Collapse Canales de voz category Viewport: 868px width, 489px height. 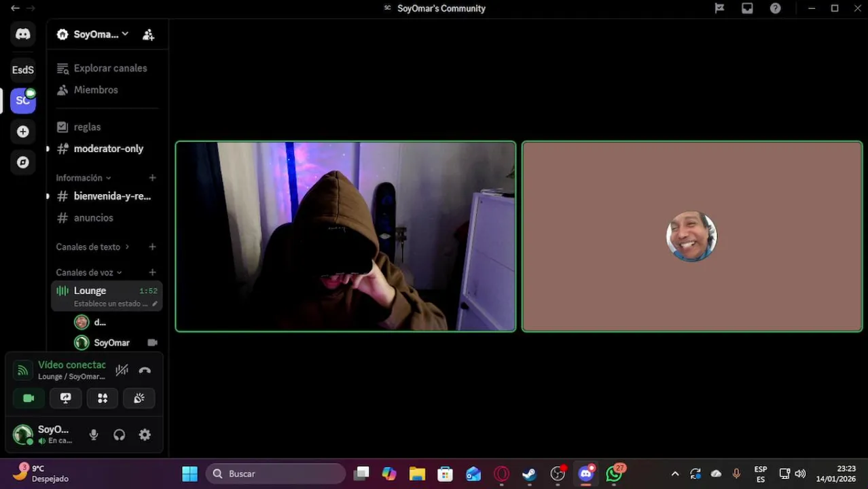coord(89,272)
